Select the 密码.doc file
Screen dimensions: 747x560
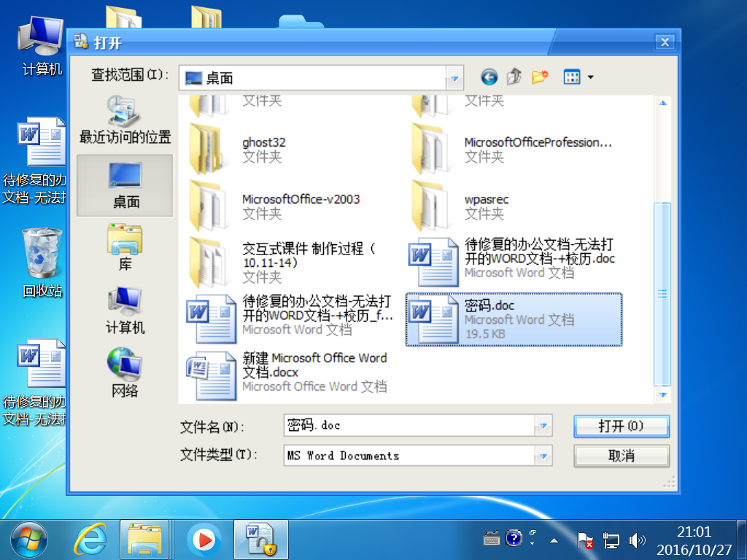click(514, 319)
